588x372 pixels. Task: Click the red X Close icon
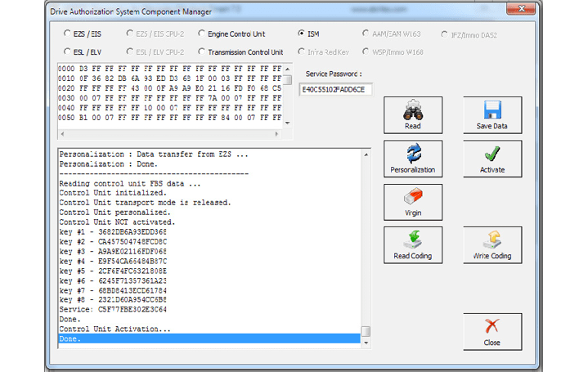pyautogui.click(x=492, y=327)
